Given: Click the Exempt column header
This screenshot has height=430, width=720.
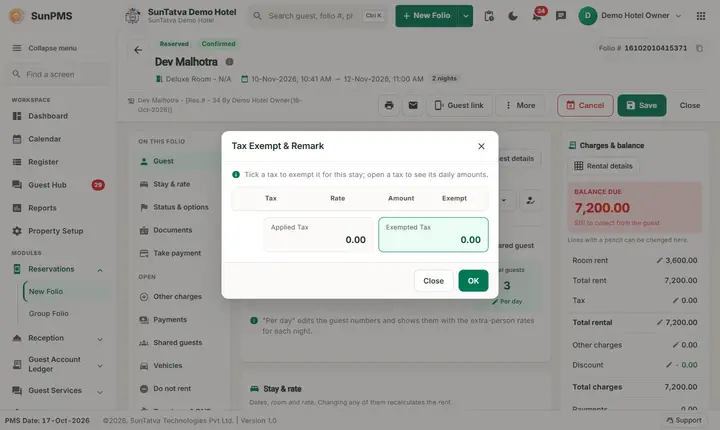Looking at the screenshot, I should pos(454,198).
